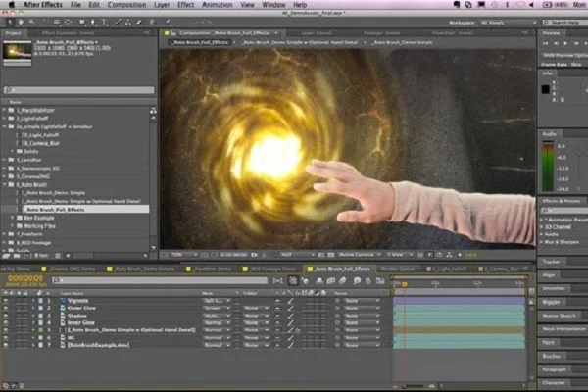The height and width of the screenshot is (392, 588).
Task: Open the Wiggler panel
Action: tap(551, 302)
